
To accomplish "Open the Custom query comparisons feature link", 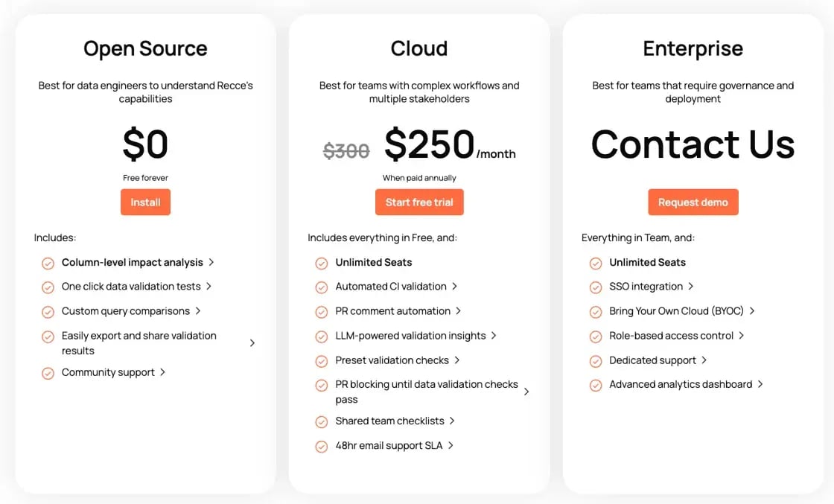I will (x=125, y=311).
